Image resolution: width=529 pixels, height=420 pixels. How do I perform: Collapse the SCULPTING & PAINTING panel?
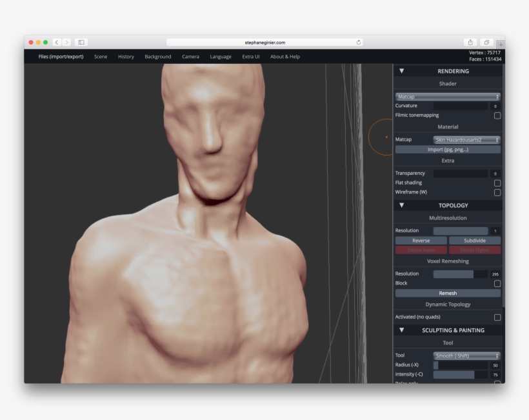(402, 330)
